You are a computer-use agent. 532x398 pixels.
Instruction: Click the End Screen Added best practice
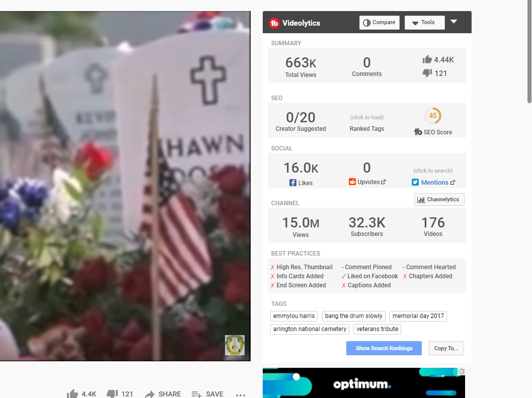pos(298,285)
